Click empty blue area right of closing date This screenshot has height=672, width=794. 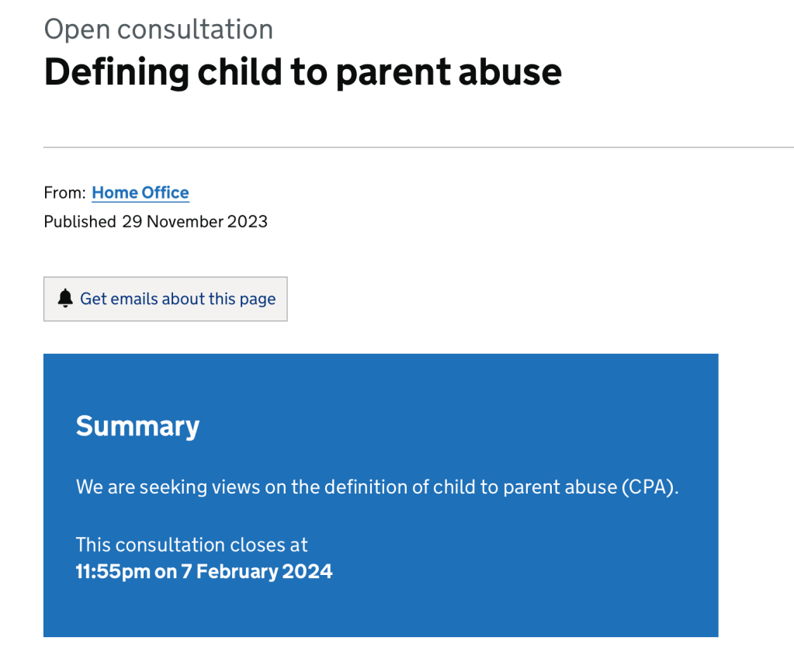528,573
